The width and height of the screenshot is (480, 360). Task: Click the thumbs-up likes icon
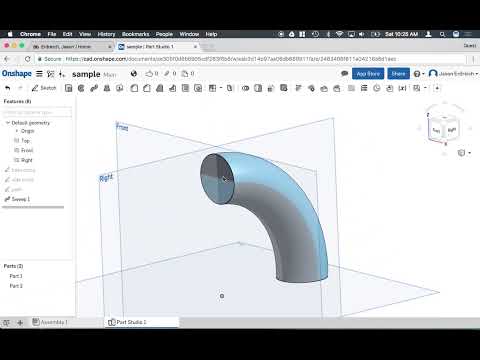[149, 73]
